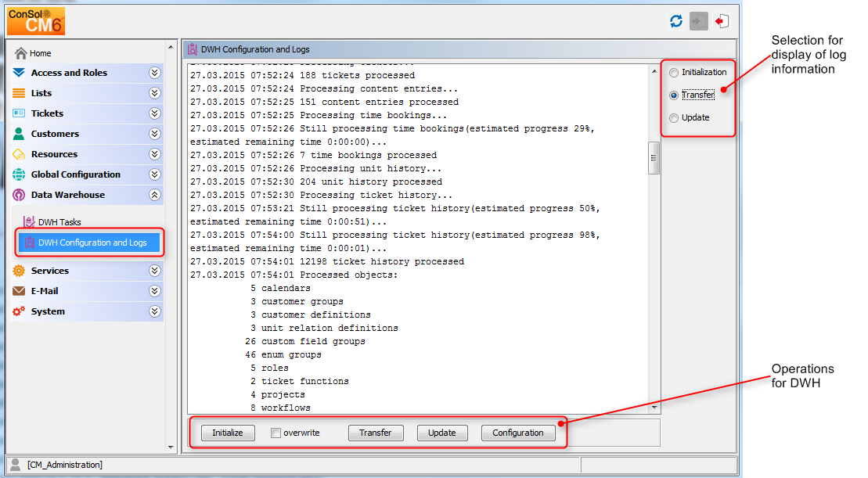868x478 pixels.
Task: Expand the System section
Action: 155,311
